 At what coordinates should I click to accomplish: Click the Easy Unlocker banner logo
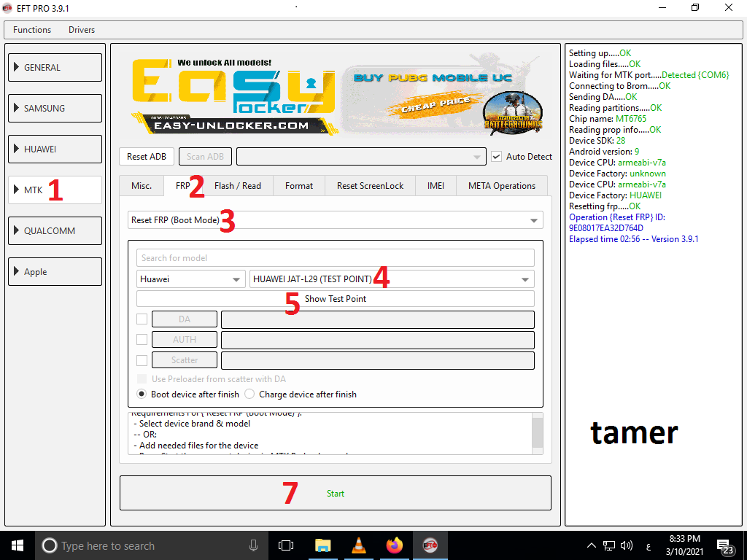click(233, 96)
